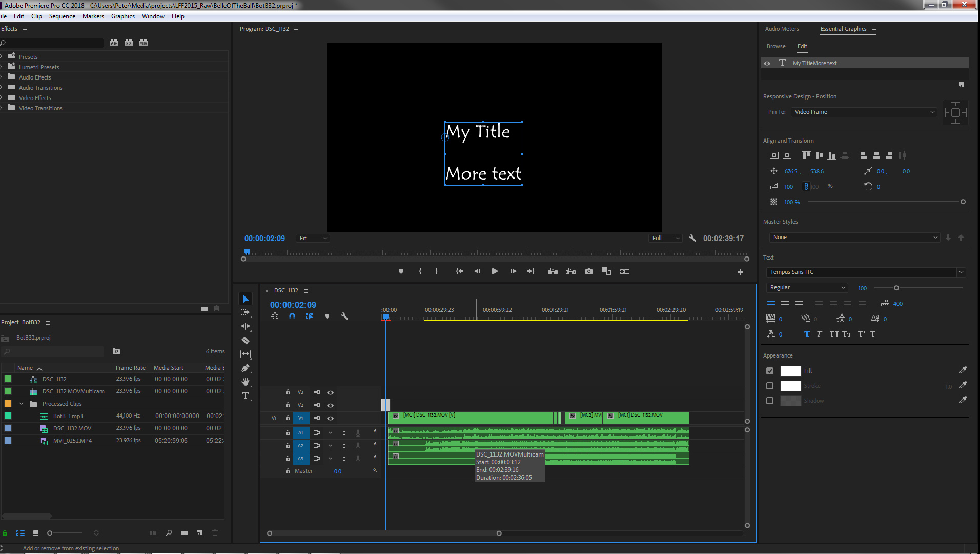Select the Pen tool
The image size is (980, 554).
pyautogui.click(x=246, y=368)
